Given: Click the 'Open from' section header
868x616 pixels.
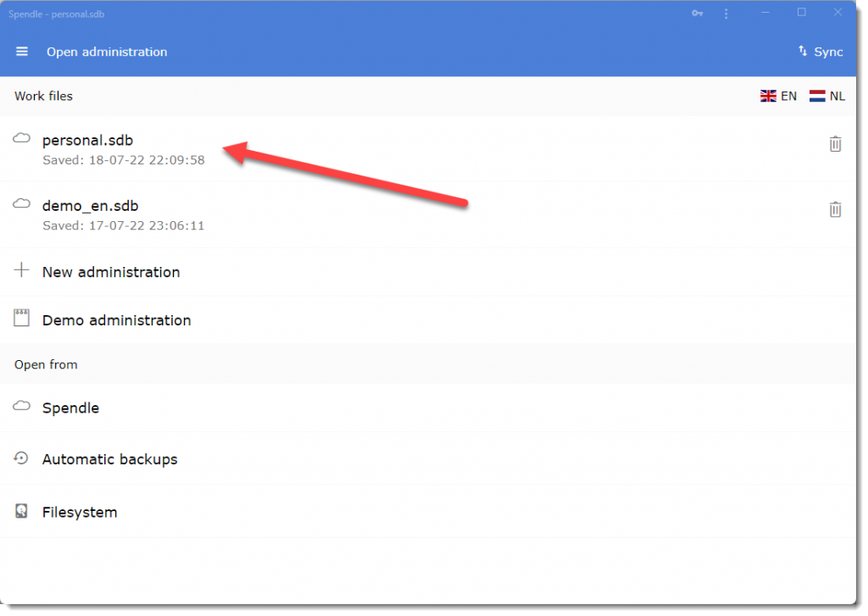Looking at the screenshot, I should 46,364.
